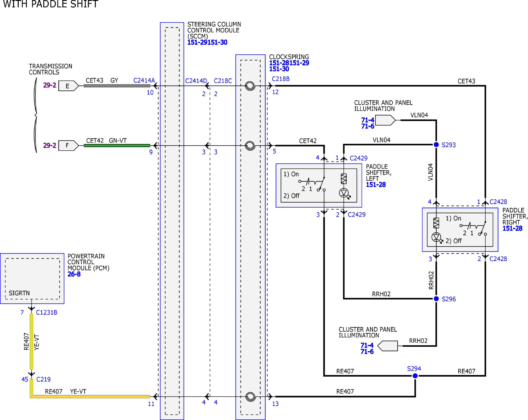Image resolution: width=528 pixels, height=420 pixels.
Task: Select the S296 splice label
Action: [x=449, y=299]
